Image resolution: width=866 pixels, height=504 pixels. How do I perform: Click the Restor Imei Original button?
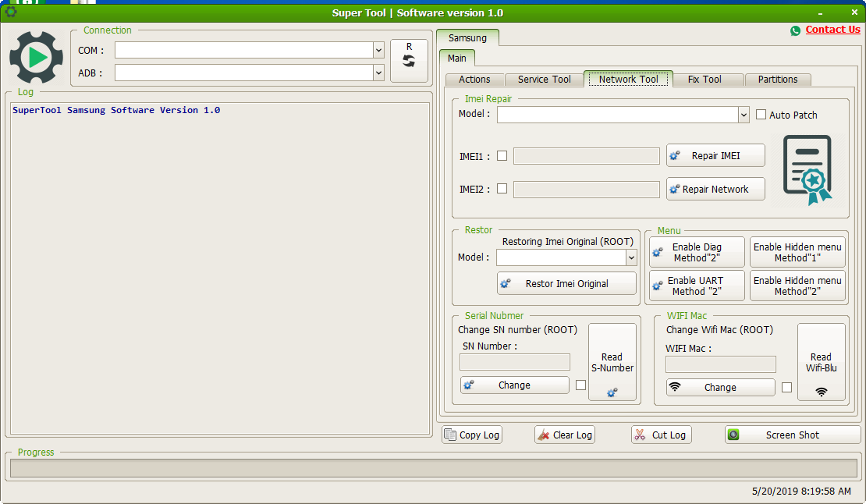[566, 283]
